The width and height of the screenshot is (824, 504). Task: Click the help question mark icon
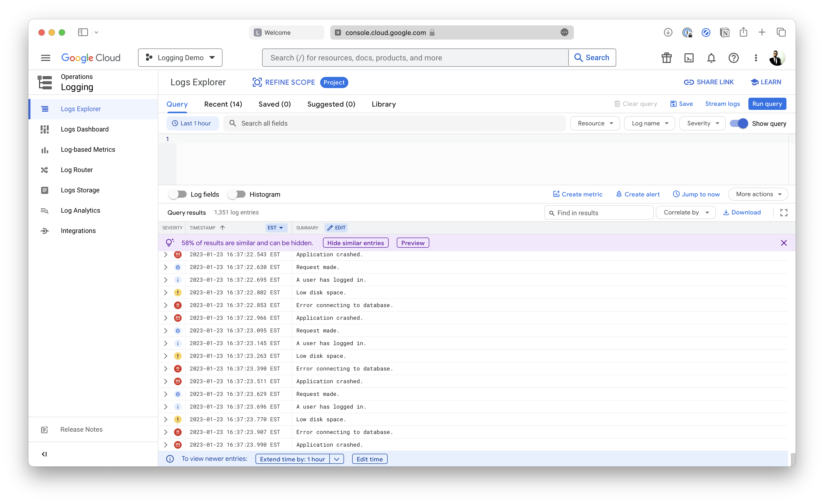click(733, 58)
